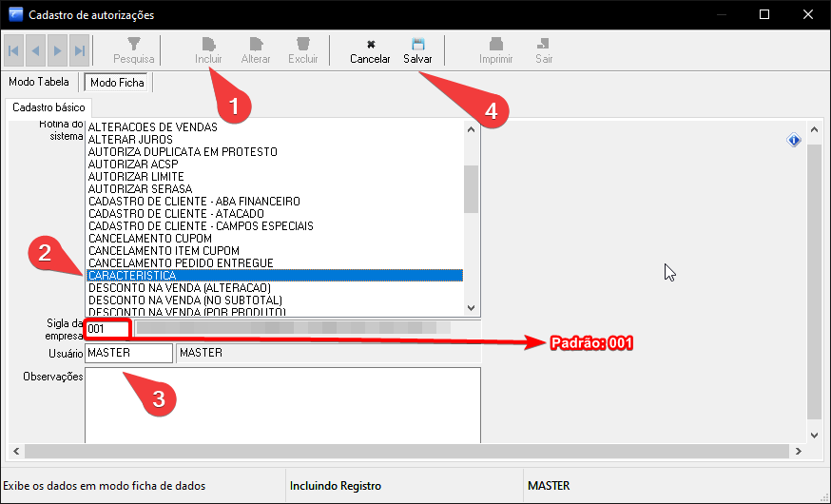Click the Incluir toolbar icon
Image resolution: width=831 pixels, height=504 pixels.
click(x=208, y=45)
